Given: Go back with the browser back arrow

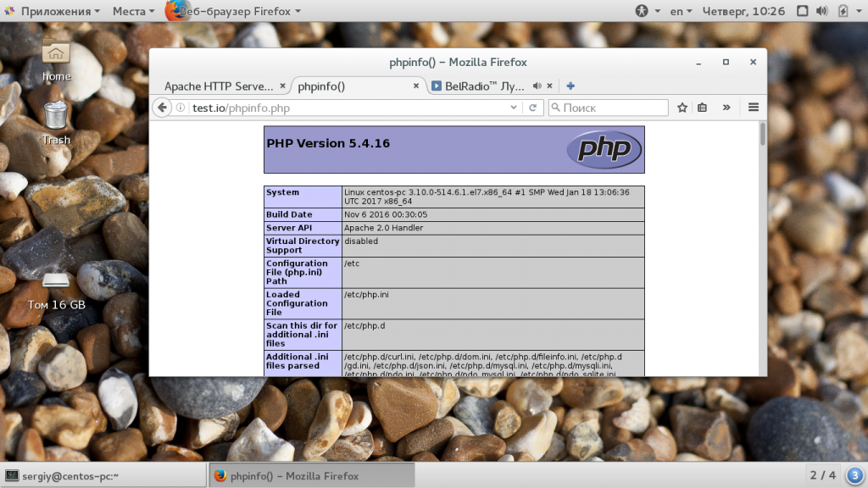Looking at the screenshot, I should (x=162, y=108).
